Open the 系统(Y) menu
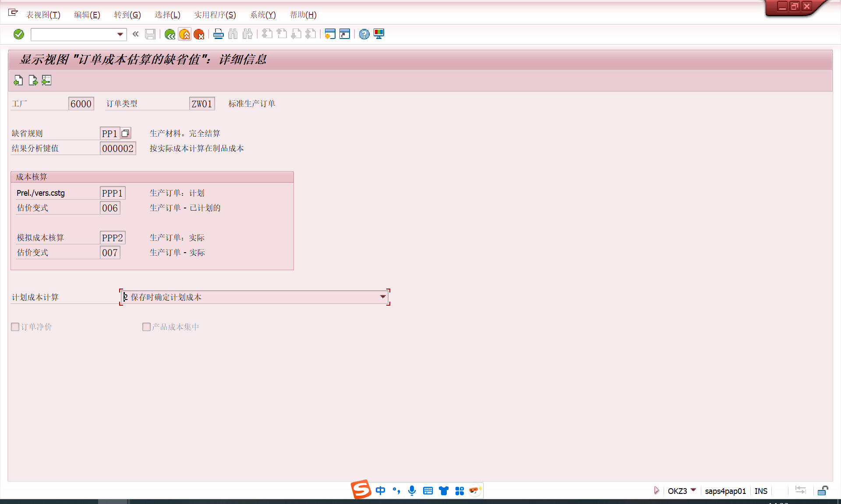Image resolution: width=841 pixels, height=504 pixels. (x=262, y=14)
